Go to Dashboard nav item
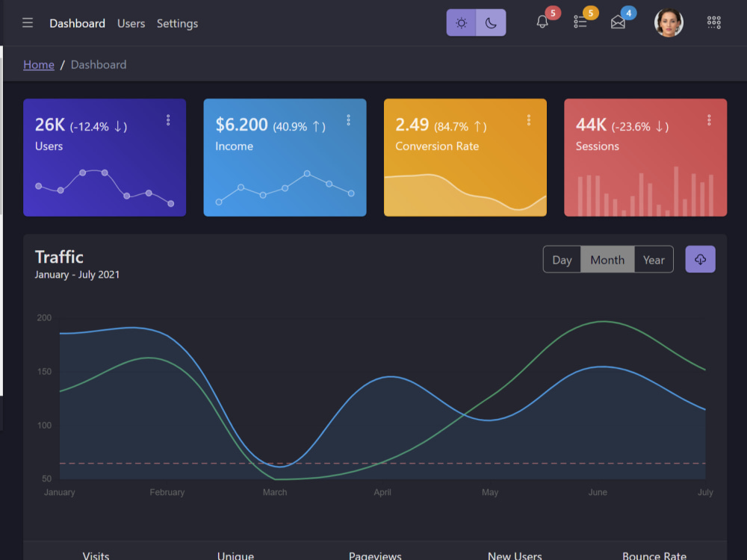 coord(77,23)
